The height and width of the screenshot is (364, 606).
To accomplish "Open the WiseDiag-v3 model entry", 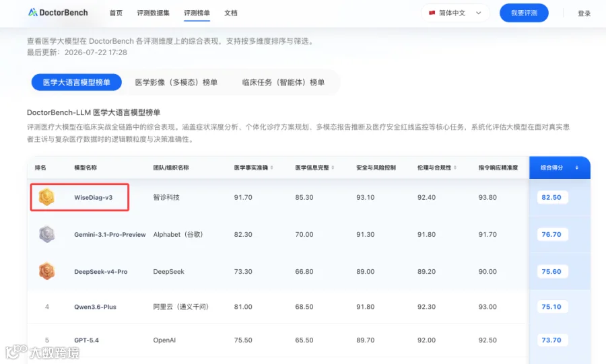I will 93,197.
